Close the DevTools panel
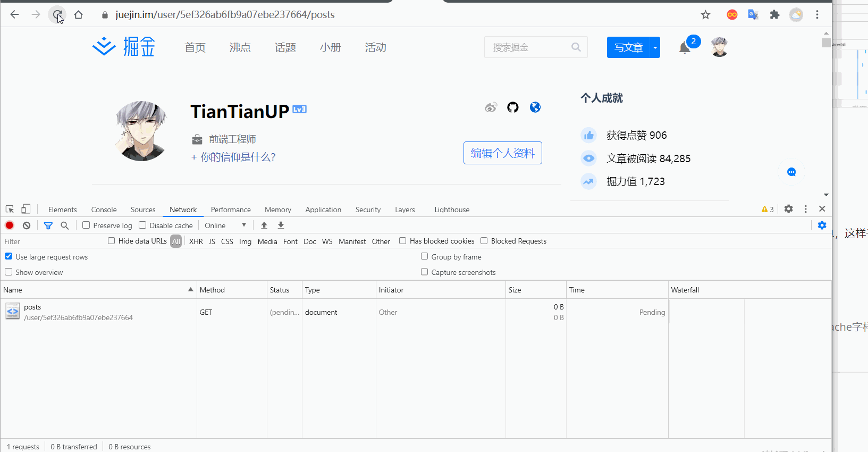The height and width of the screenshot is (452, 868). 822,209
